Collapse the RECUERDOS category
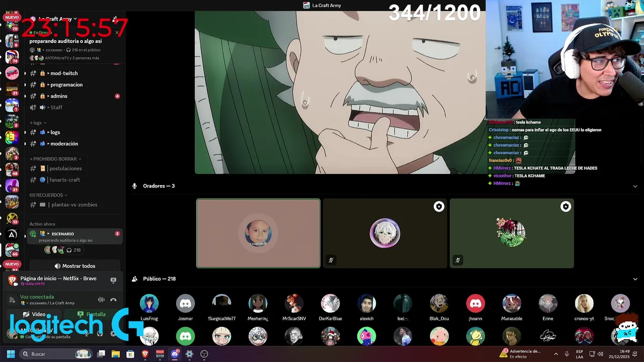The width and height of the screenshot is (644, 362). (x=48, y=195)
